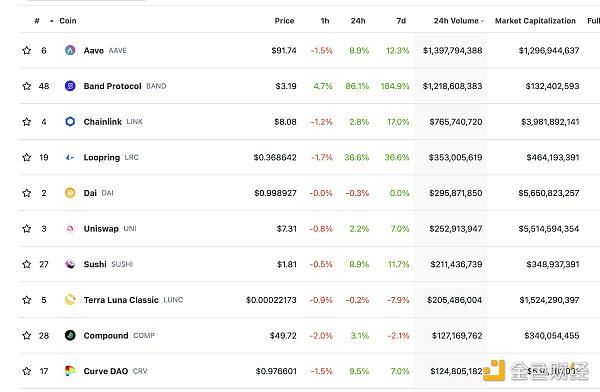Image resolution: width=600 pixels, height=392 pixels.
Task: Open the Curve DAO coin page
Action: [x=106, y=371]
